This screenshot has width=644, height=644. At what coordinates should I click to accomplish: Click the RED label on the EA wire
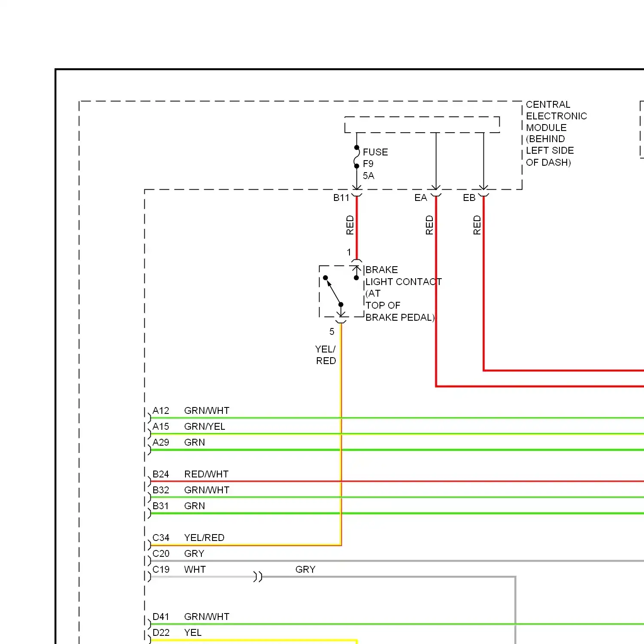429,225
